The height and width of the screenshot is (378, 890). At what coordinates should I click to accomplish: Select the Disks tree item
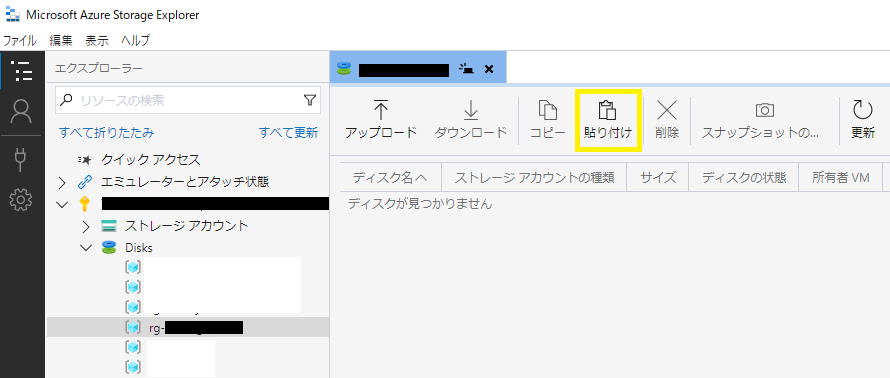[x=138, y=248]
